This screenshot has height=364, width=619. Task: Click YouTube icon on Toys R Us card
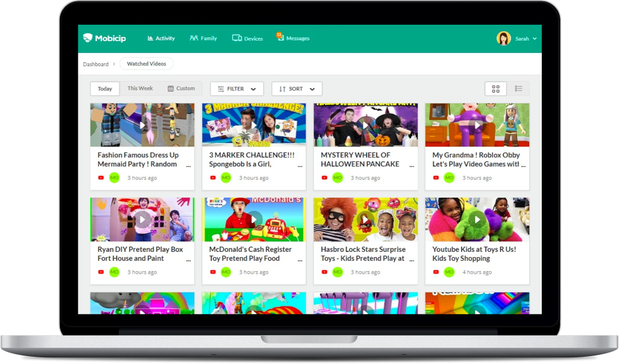click(436, 272)
